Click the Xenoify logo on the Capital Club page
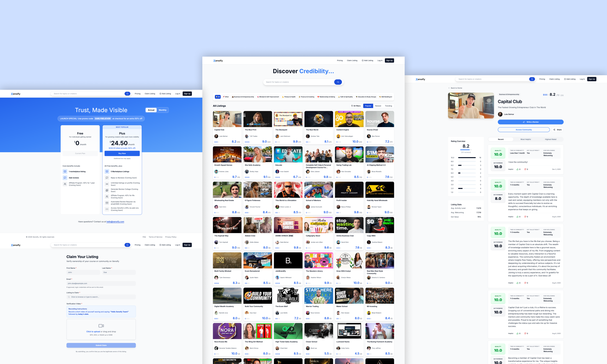 point(420,79)
